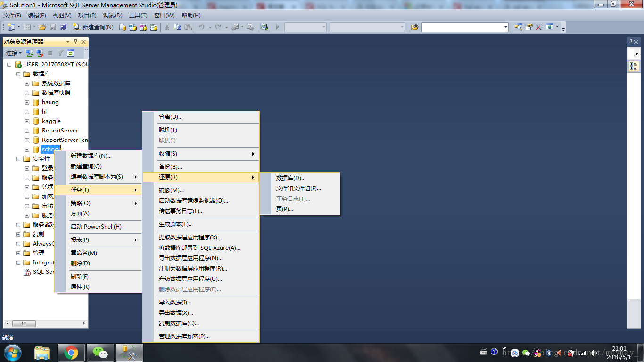
Task: Choose 文件和文件组(F)... under the 还原 submenu
Action: pyautogui.click(x=300, y=189)
